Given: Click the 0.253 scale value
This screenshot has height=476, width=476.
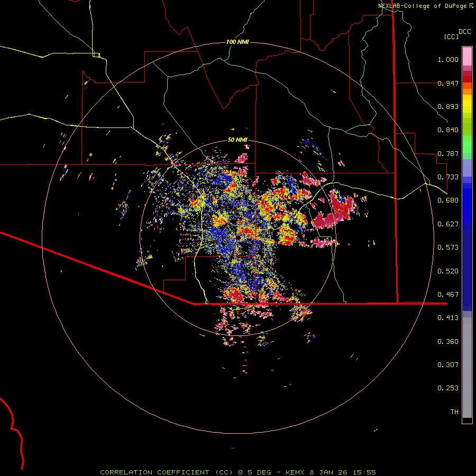Looking at the screenshot, I should 448,388.
